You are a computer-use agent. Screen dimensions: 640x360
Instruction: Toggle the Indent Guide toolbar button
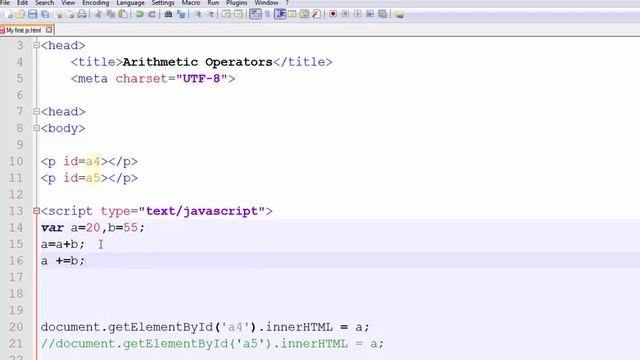(x=280, y=15)
